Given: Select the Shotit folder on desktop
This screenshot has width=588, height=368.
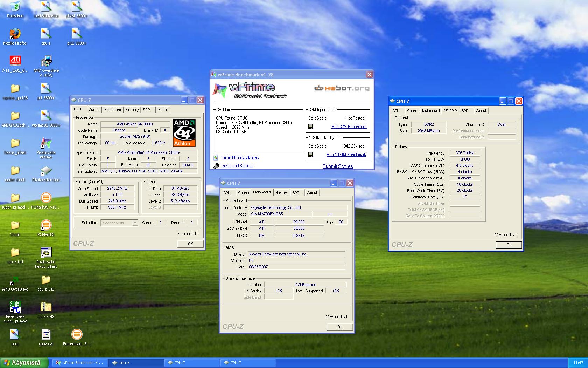Looking at the screenshot, I should click(x=15, y=225).
